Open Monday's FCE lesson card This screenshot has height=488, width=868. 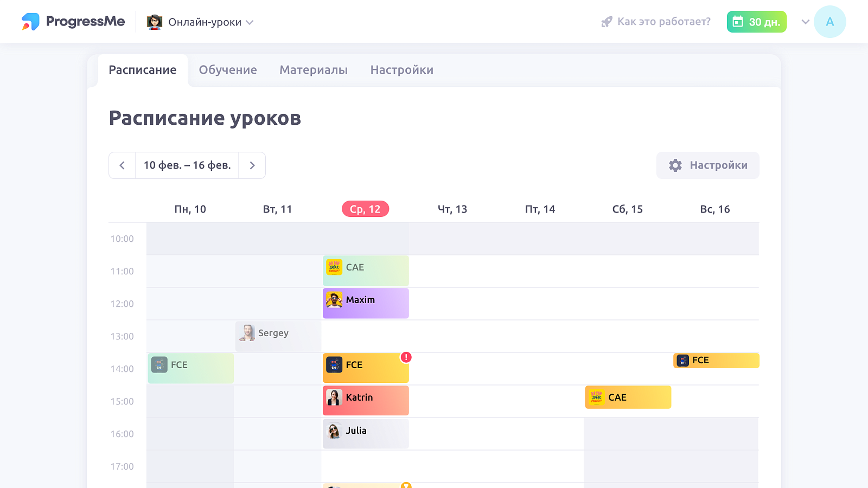(x=191, y=368)
